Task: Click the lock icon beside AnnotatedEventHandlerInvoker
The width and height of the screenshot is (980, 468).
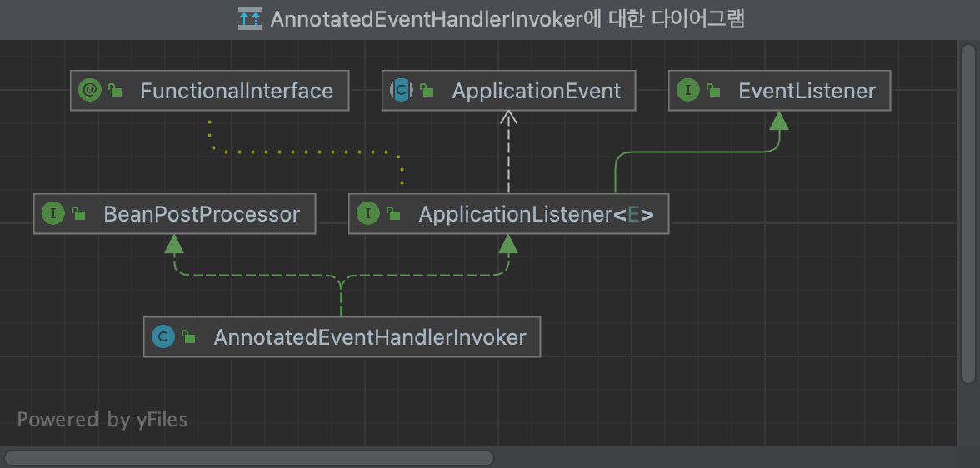Action: (x=188, y=336)
